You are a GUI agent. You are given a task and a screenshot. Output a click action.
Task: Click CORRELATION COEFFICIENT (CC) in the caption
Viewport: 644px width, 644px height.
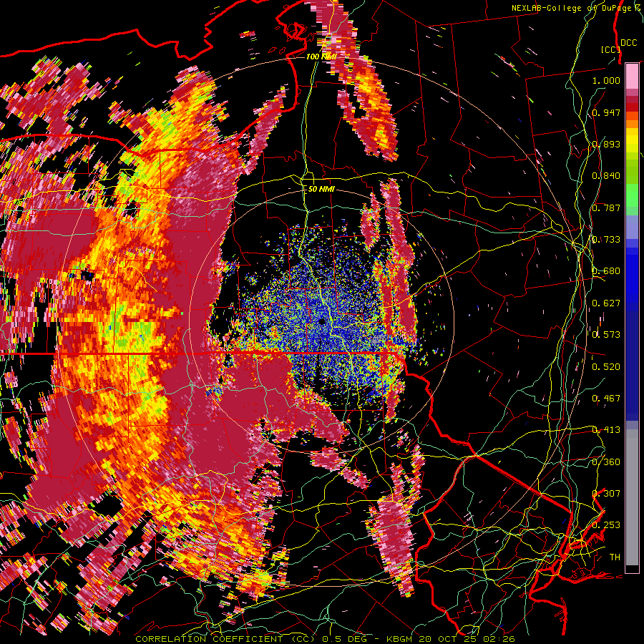click(226, 639)
